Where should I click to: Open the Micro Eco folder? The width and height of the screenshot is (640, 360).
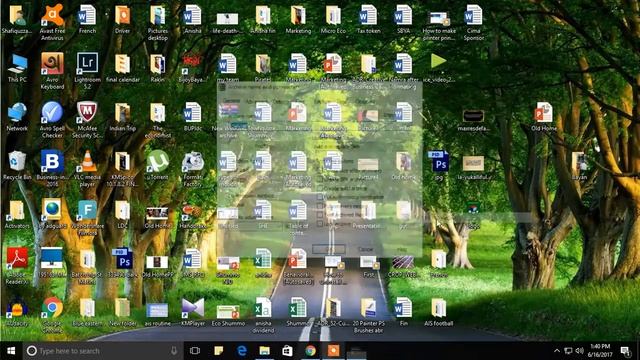click(x=333, y=19)
